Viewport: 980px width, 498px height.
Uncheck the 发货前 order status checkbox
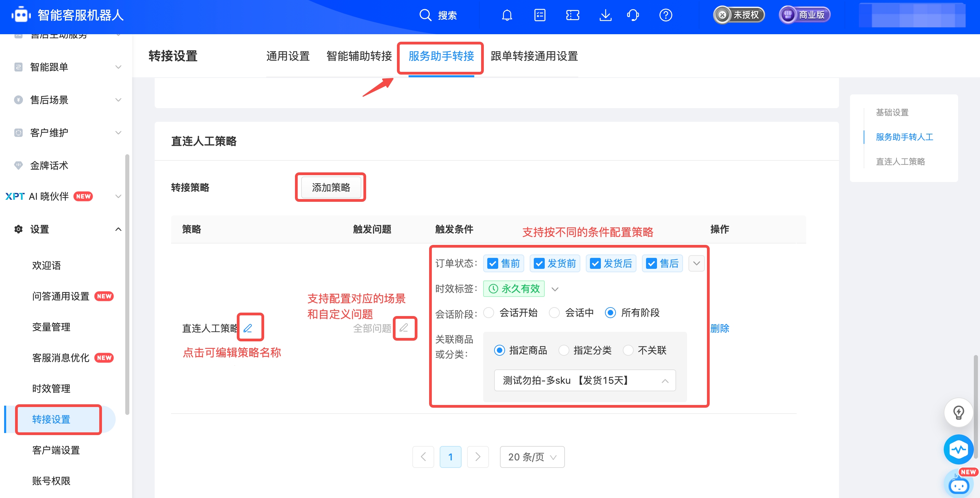(539, 263)
